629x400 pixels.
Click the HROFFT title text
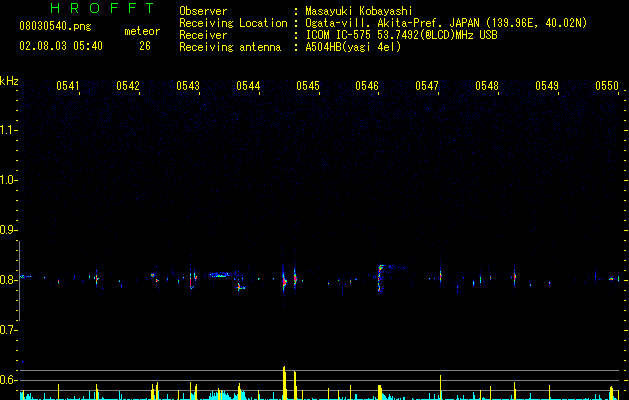103,8
